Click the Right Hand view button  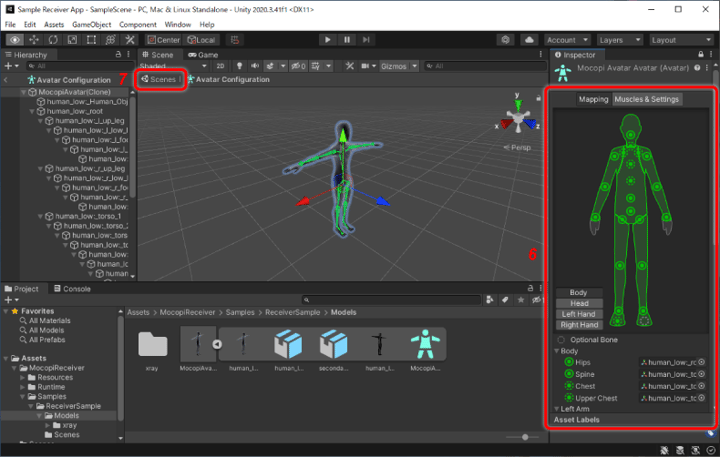[579, 325]
